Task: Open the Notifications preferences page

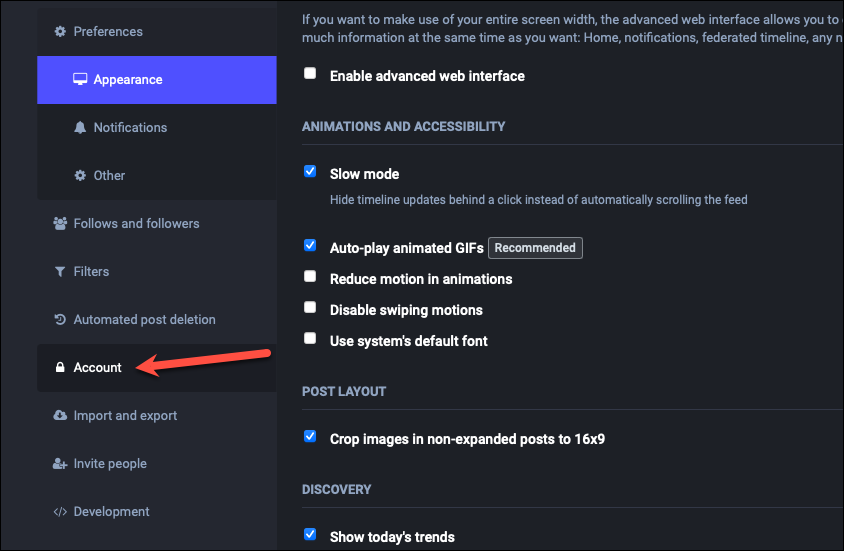Action: click(x=157, y=128)
